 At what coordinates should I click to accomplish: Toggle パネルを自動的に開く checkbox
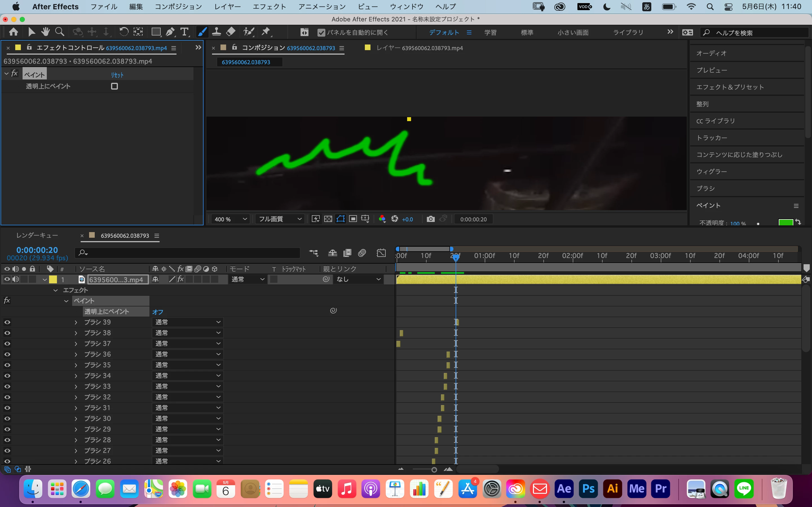pyautogui.click(x=321, y=32)
